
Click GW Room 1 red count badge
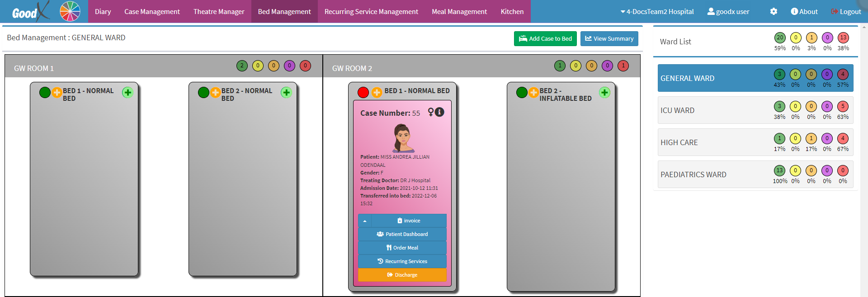pos(305,66)
